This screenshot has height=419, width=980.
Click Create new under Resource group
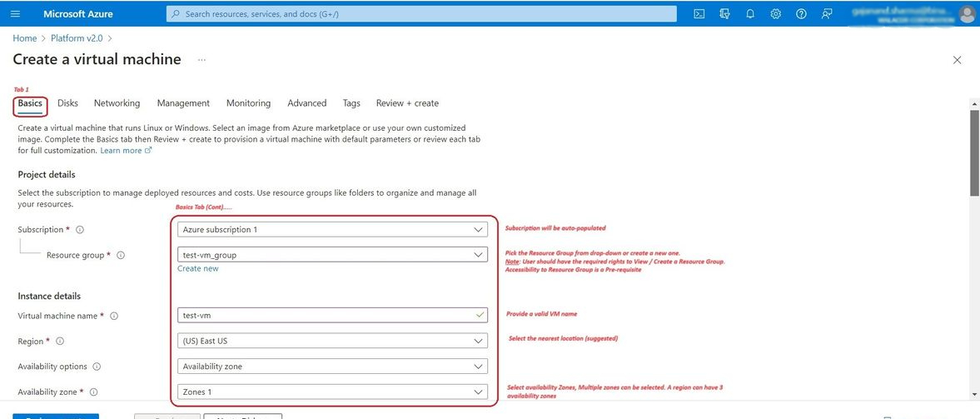click(197, 268)
